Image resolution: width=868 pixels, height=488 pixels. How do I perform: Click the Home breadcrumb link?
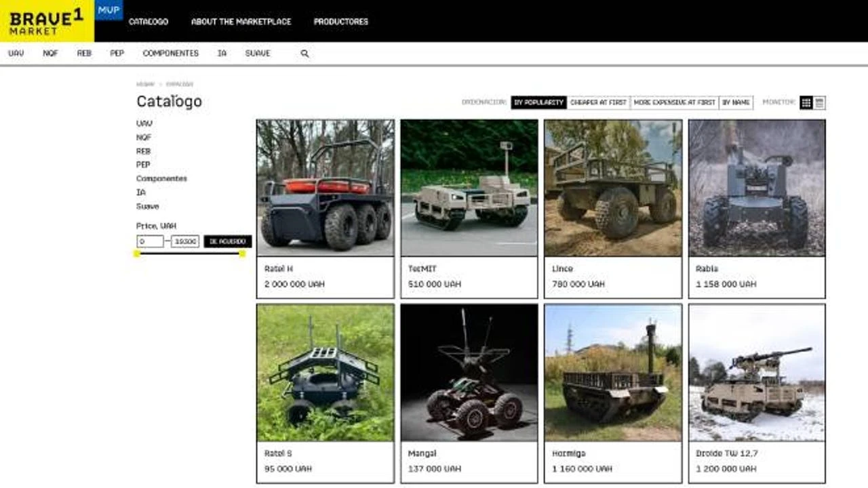[x=145, y=84]
